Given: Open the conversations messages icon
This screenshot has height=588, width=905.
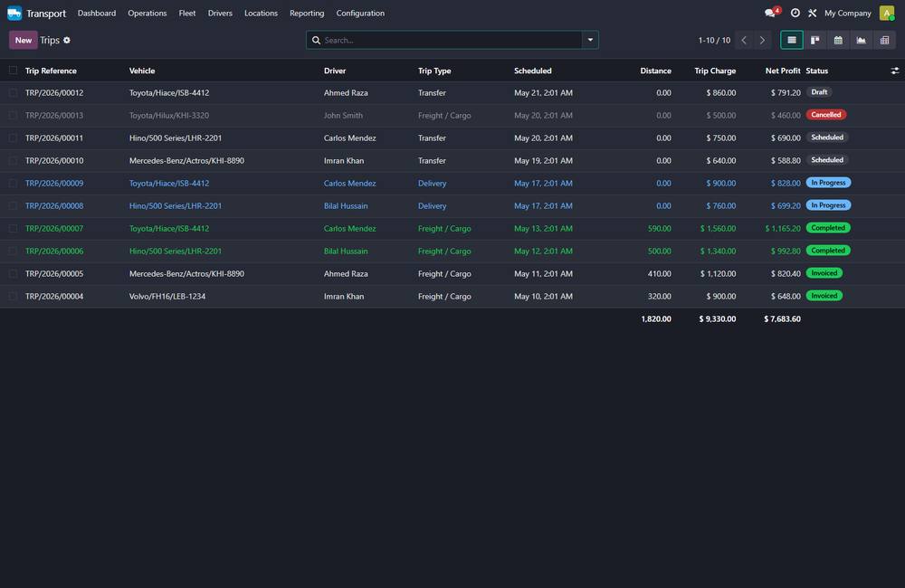Looking at the screenshot, I should (772, 13).
